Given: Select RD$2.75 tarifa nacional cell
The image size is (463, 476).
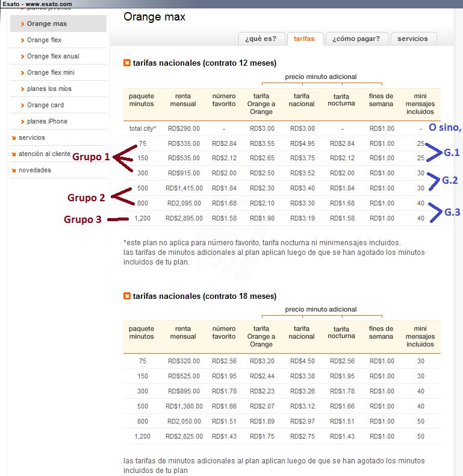Looking at the screenshot, I should click(302, 436).
